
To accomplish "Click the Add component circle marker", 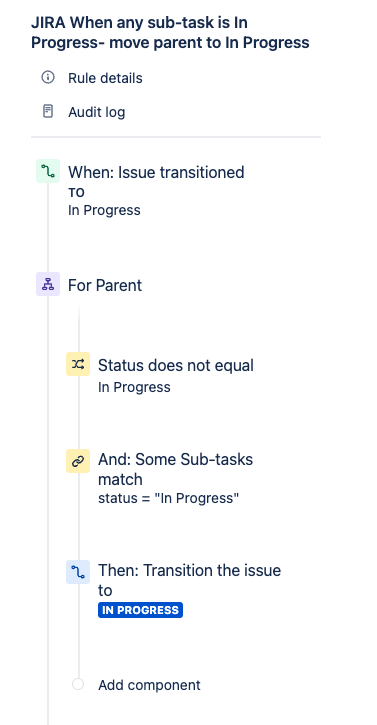I will click(x=78, y=684).
